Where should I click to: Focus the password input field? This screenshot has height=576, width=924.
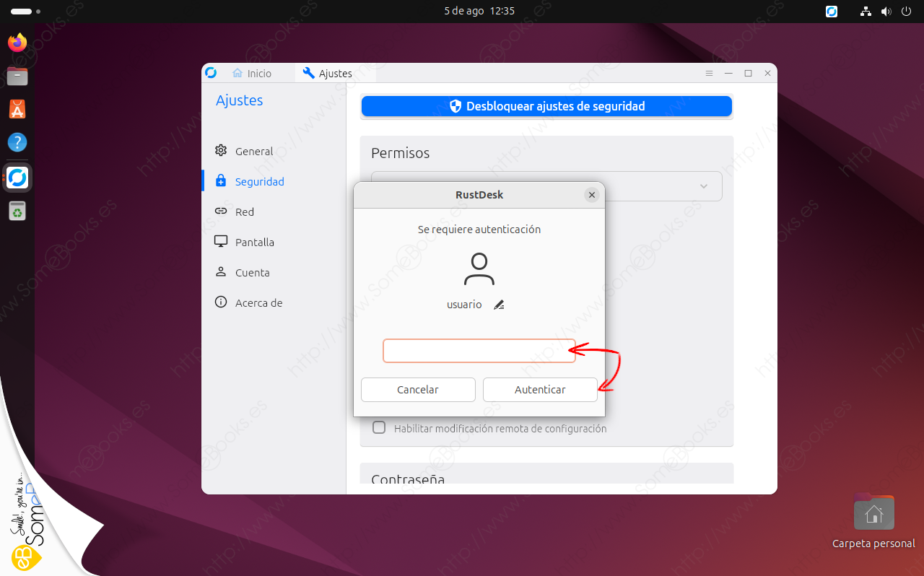tap(479, 351)
